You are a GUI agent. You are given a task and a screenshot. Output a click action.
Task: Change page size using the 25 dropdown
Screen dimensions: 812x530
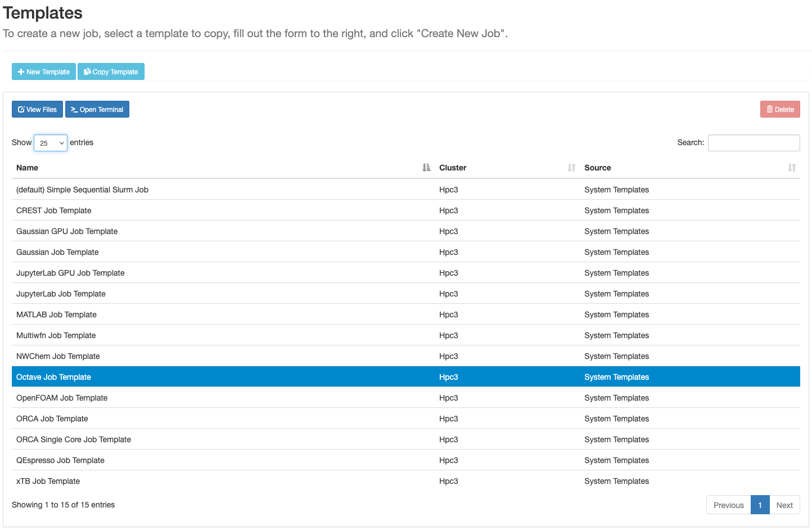pyautogui.click(x=50, y=142)
